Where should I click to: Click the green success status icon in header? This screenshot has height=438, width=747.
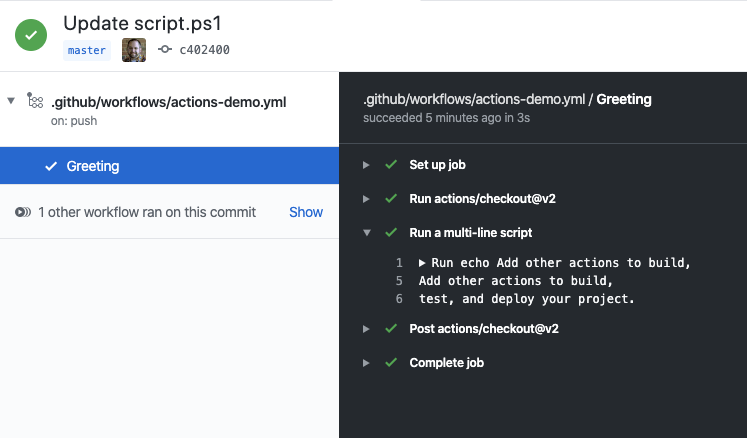tap(31, 36)
